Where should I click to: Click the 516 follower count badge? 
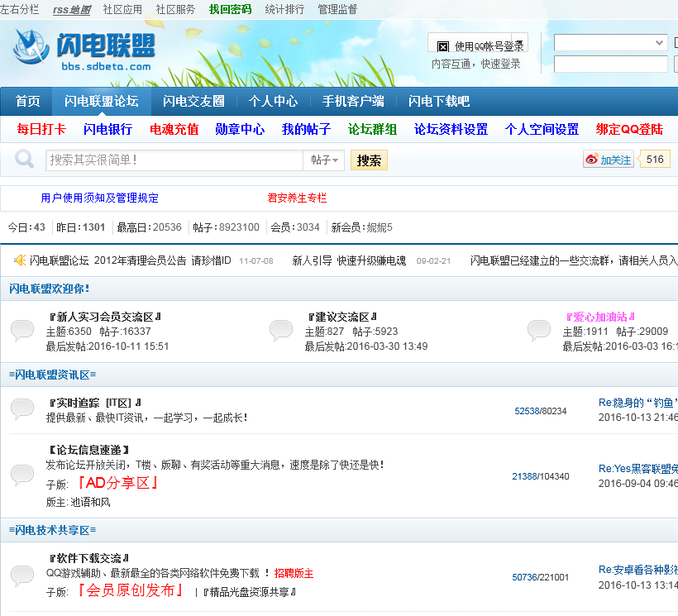(655, 159)
